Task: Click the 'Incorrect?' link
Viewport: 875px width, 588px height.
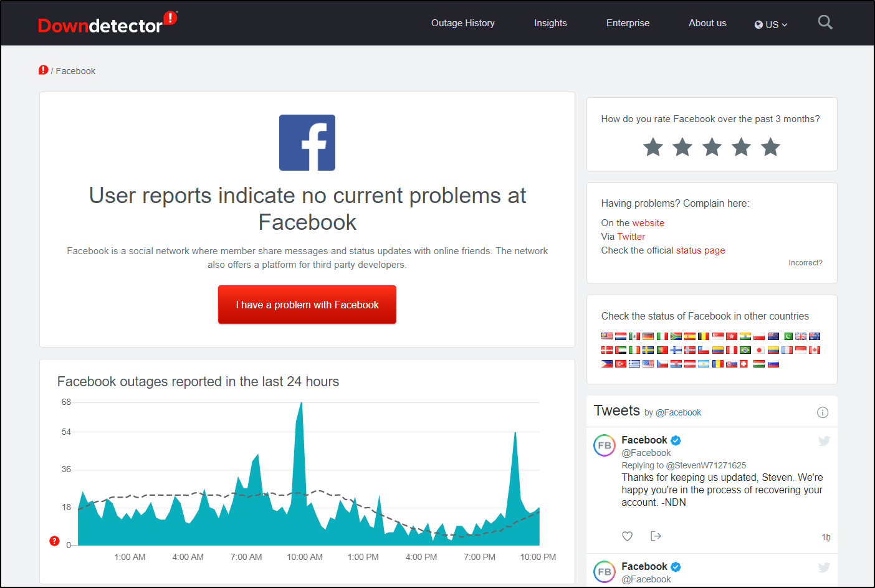Action: [x=805, y=263]
